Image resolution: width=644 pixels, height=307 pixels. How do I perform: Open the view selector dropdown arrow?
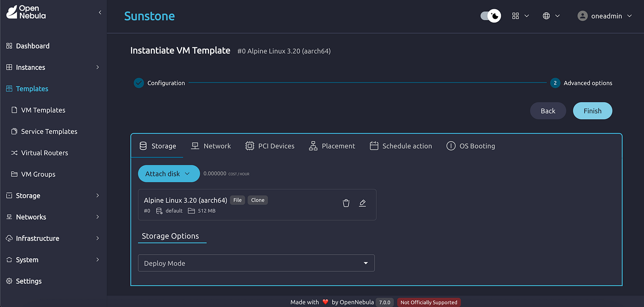527,16
